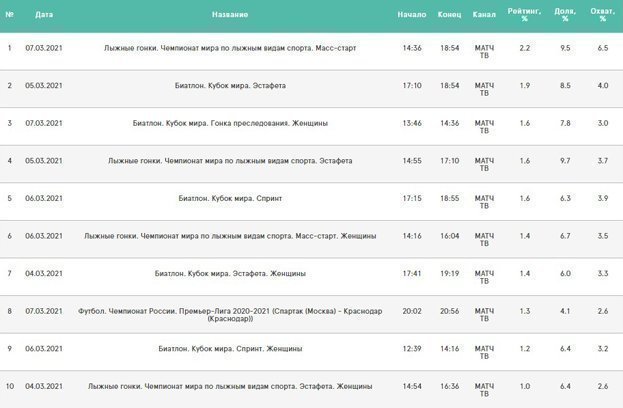The image size is (623, 408).
Task: Click reach value 6.5 in first row
Action: click(602, 48)
